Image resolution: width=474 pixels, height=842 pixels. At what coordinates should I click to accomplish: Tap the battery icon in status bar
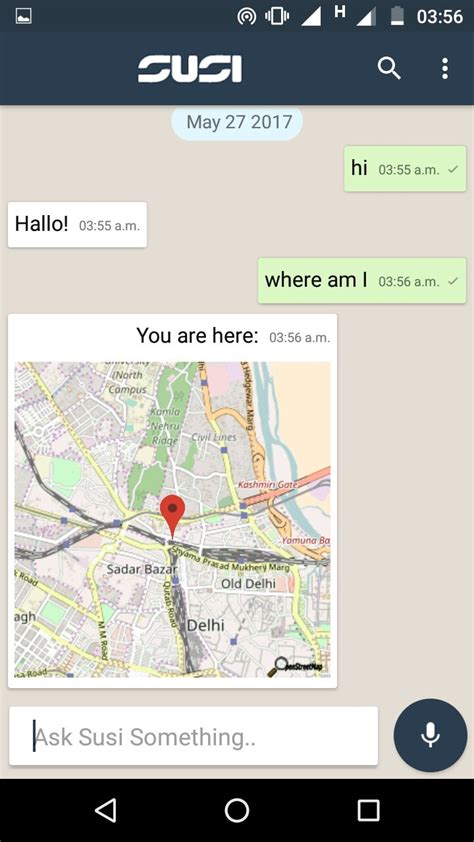coord(397,16)
